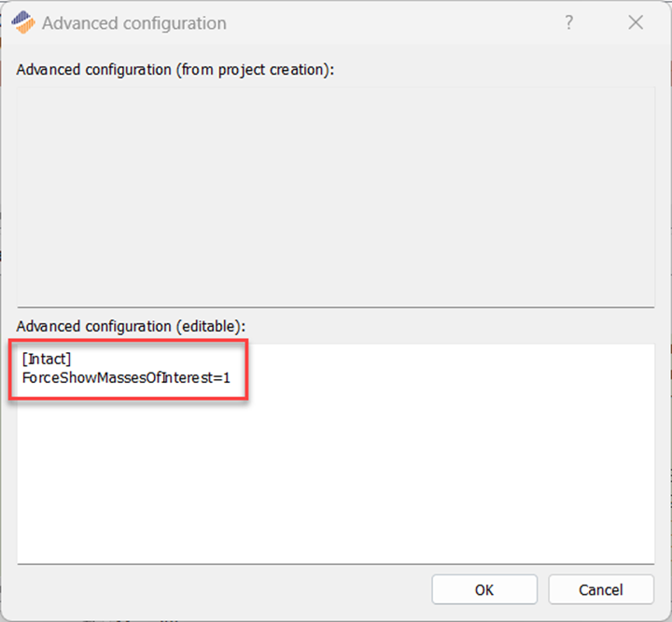Image resolution: width=672 pixels, height=622 pixels.
Task: Dismiss the dialog using Cancel
Action: click(601, 589)
